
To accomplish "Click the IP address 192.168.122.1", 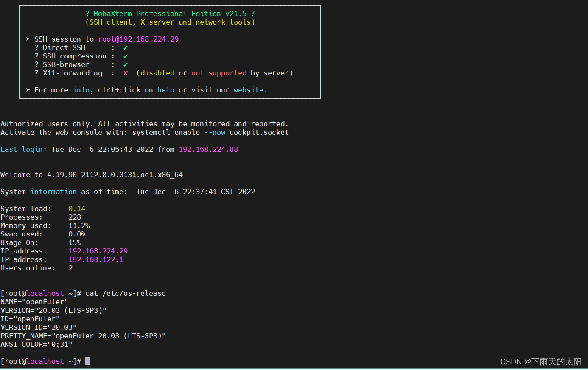I will pyautogui.click(x=96, y=259).
